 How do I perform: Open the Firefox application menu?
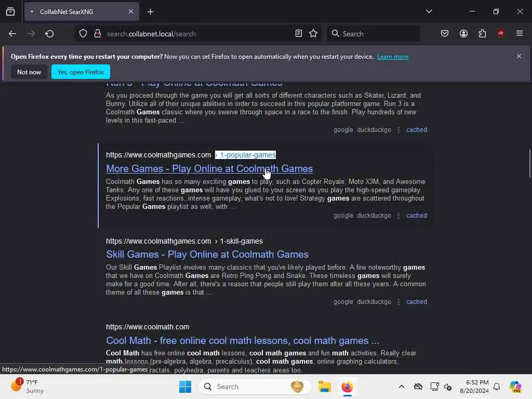pyautogui.click(x=519, y=33)
